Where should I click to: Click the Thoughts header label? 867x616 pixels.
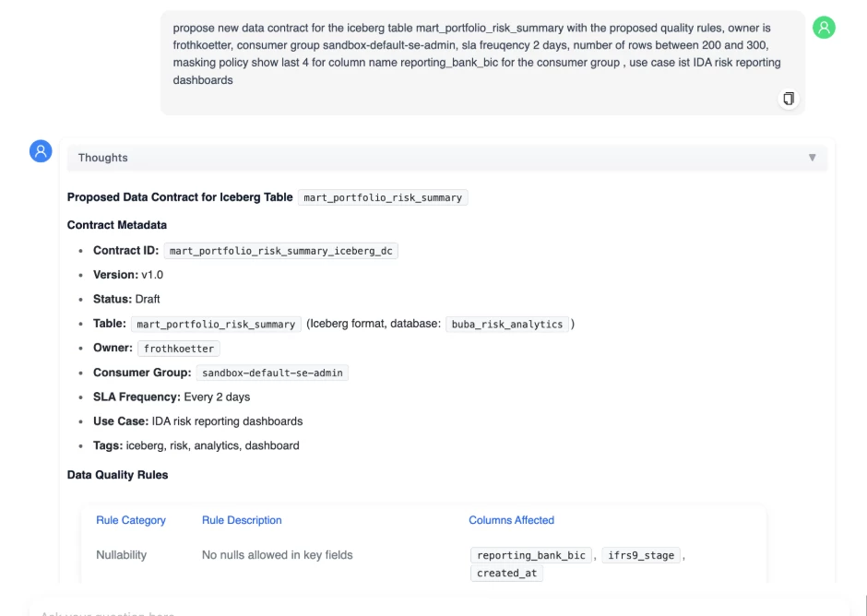(103, 158)
